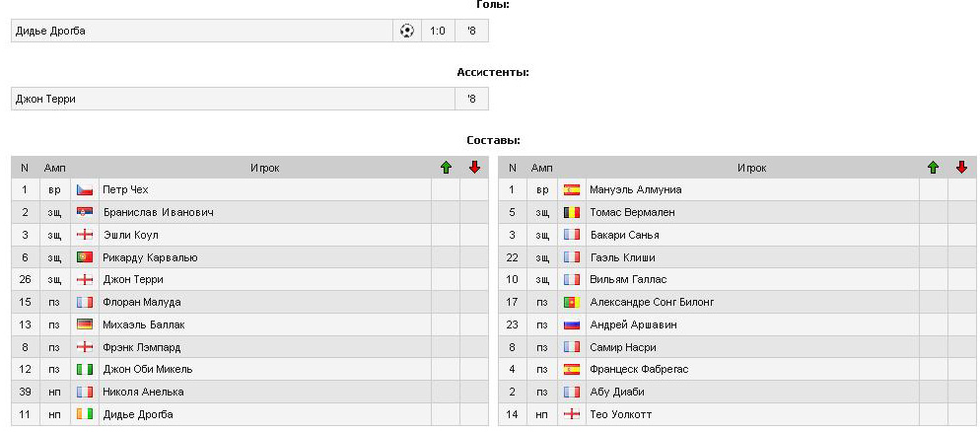Screen dimensions: 980x432
Task: Click the Czech flag next to Петр Чех
Action: [85, 189]
